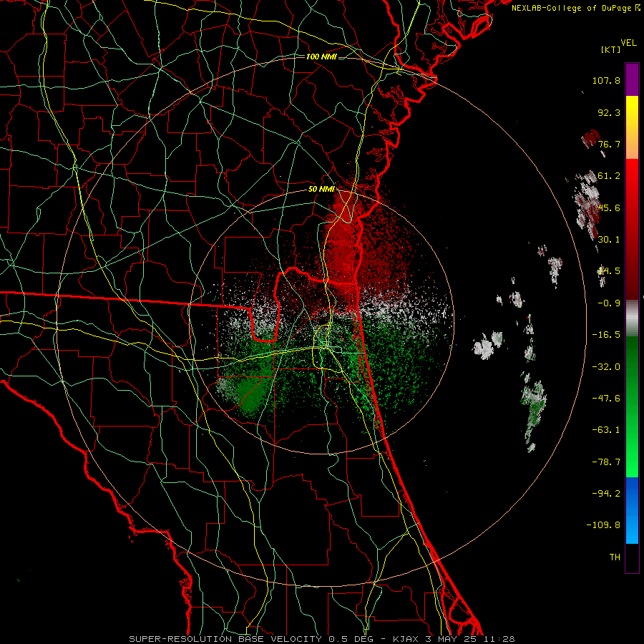644x644 pixels.
Task: Click the 61.2 velocity scale value
Action: pyautogui.click(x=609, y=175)
